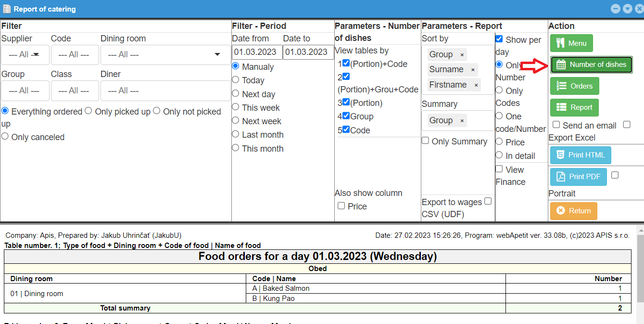This screenshot has width=644, height=324.
Task: Click the orange Return button
Action: point(573,211)
